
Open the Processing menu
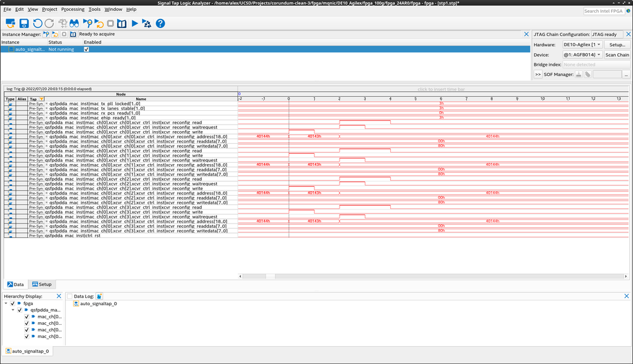pos(73,9)
